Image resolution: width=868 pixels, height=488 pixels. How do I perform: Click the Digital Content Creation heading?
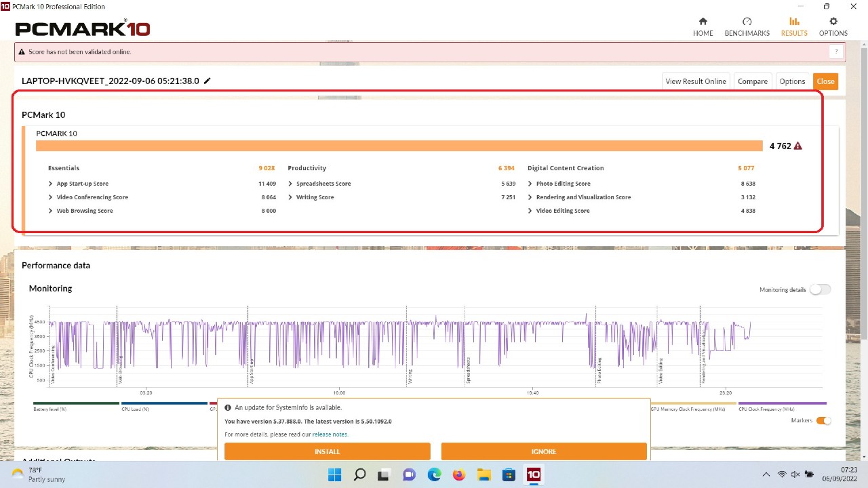(566, 168)
